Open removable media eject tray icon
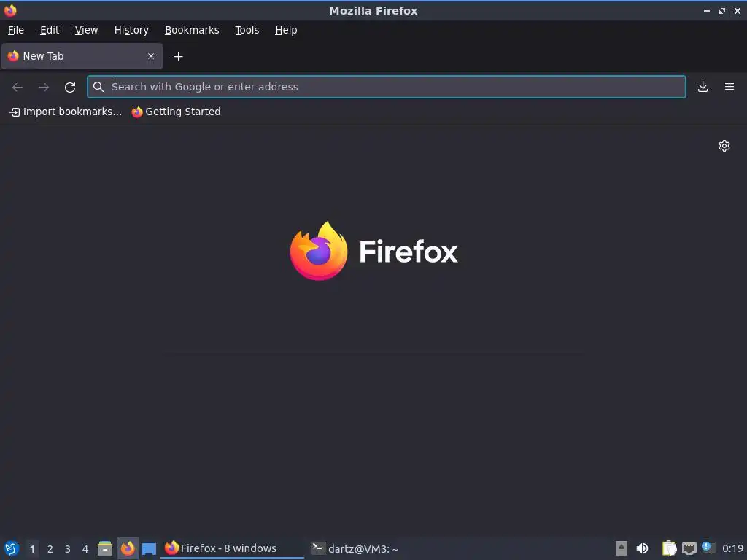Viewport: 747px width, 560px height. (622, 548)
